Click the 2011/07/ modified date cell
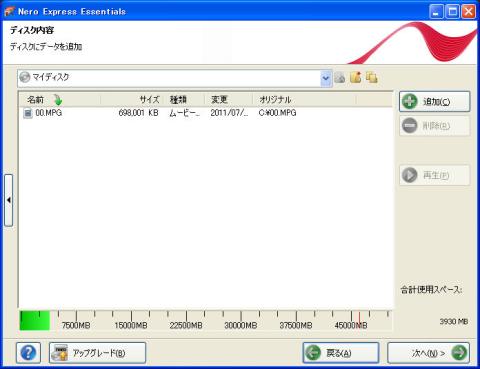The height and width of the screenshot is (369, 480). 229,113
